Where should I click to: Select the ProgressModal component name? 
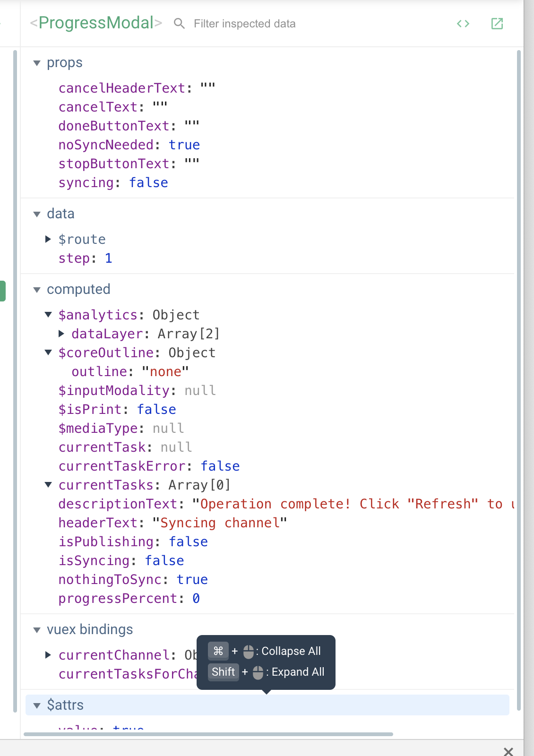point(96,23)
